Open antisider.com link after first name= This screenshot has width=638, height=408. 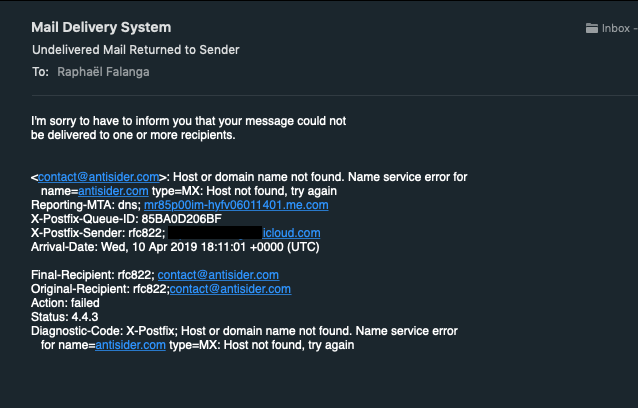click(x=113, y=191)
